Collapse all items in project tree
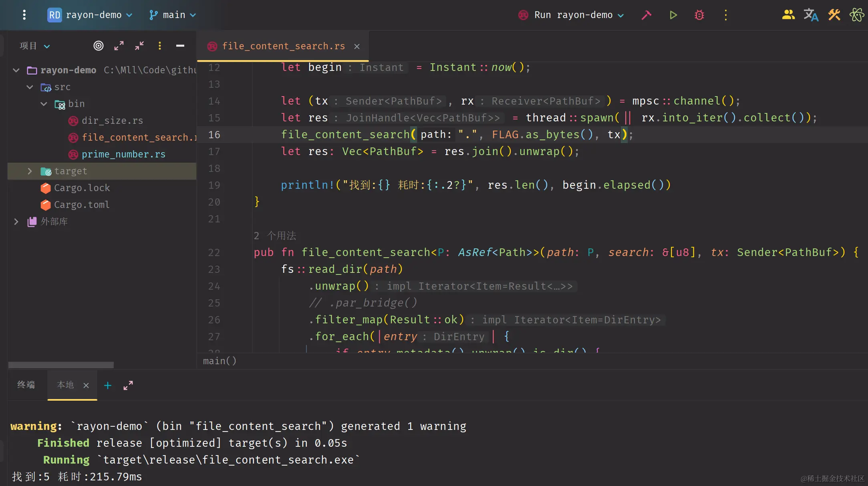 click(139, 46)
